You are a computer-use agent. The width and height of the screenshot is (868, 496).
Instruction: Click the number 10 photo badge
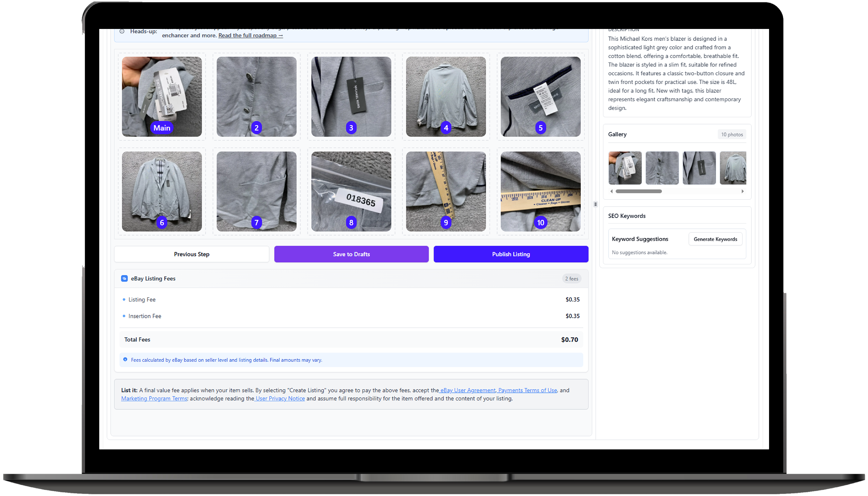tap(540, 222)
